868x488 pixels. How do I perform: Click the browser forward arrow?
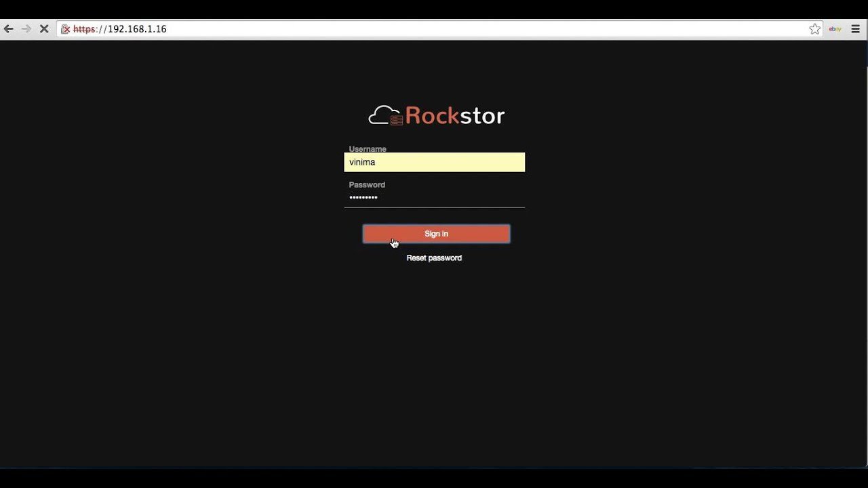[26, 29]
